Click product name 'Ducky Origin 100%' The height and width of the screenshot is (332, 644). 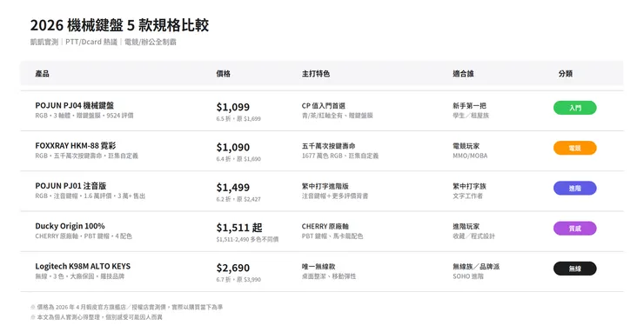[70, 226]
